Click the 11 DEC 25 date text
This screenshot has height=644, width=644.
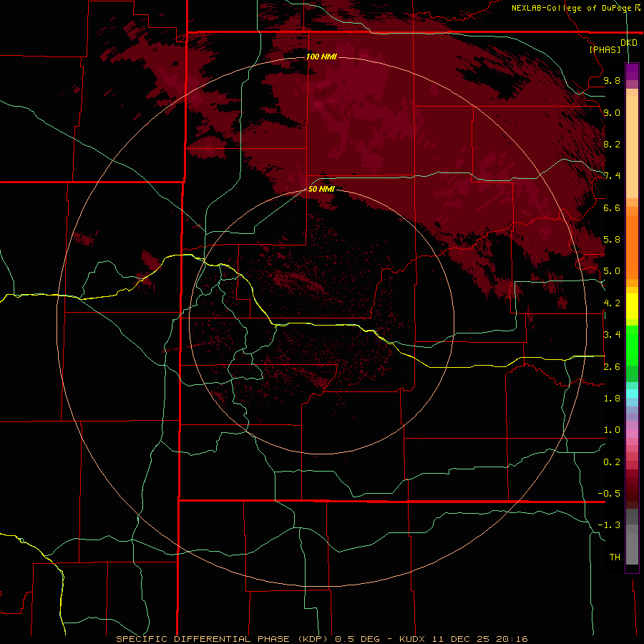tap(462, 639)
